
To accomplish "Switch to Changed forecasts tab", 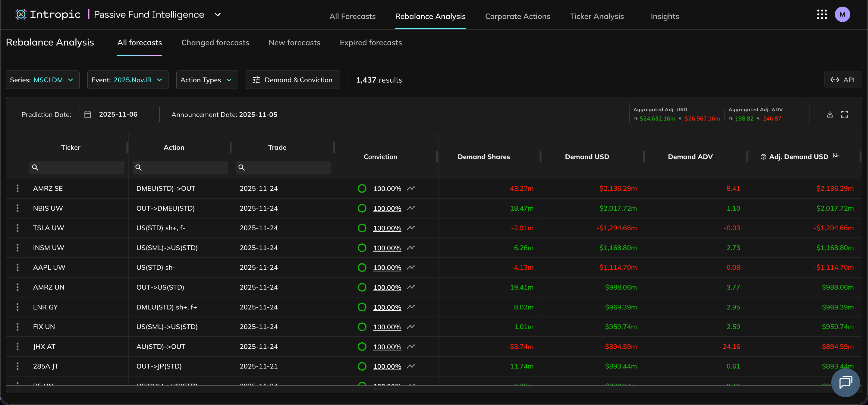I will coord(215,42).
